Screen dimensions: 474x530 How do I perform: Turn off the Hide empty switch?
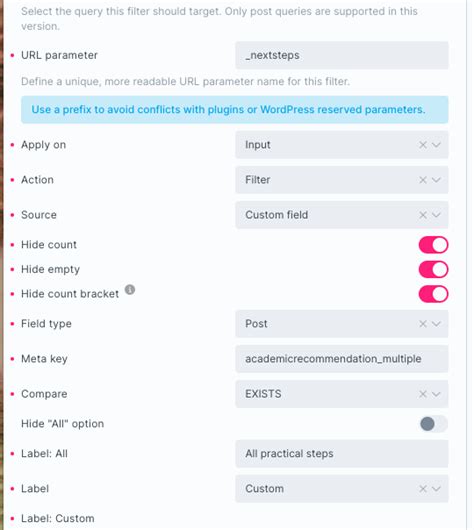click(433, 269)
